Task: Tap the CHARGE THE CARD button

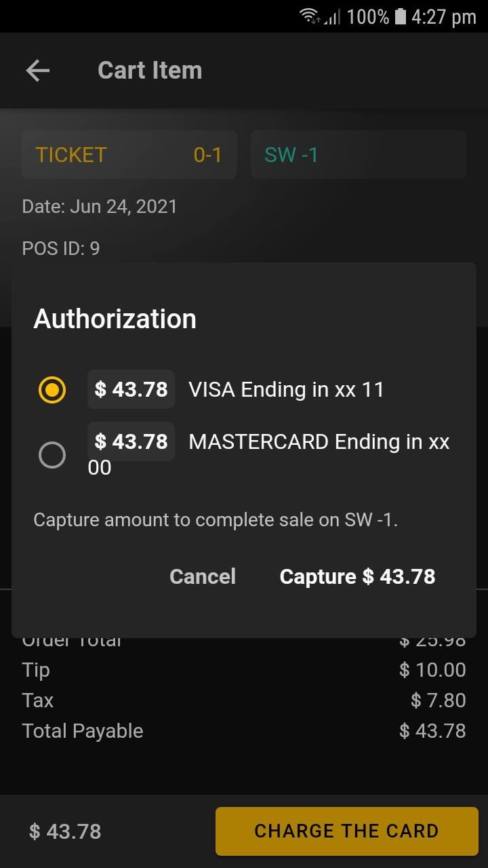Action: [x=346, y=831]
